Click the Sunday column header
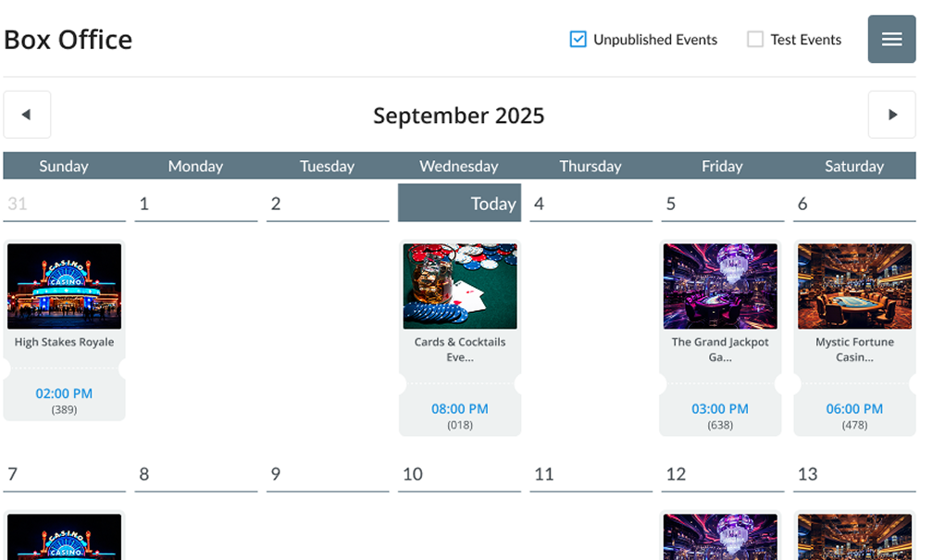 [64, 166]
